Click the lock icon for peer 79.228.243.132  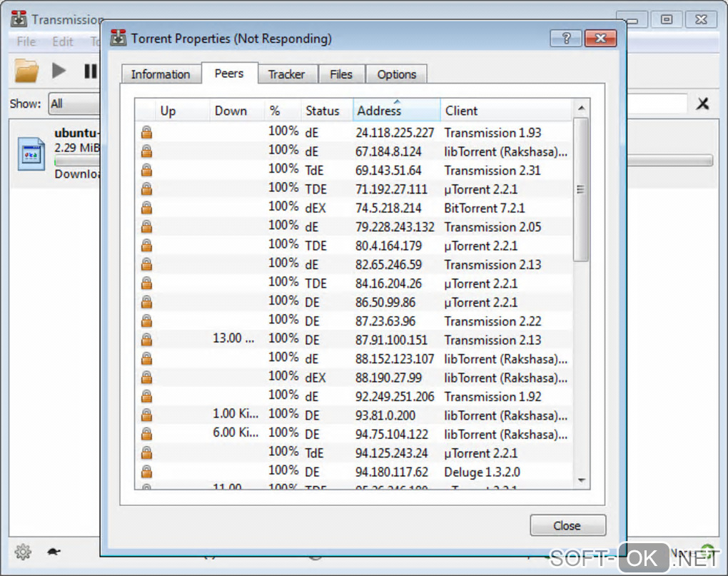click(x=147, y=227)
